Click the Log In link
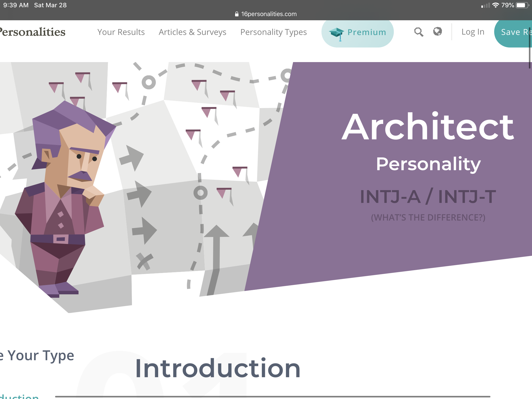 click(x=473, y=32)
